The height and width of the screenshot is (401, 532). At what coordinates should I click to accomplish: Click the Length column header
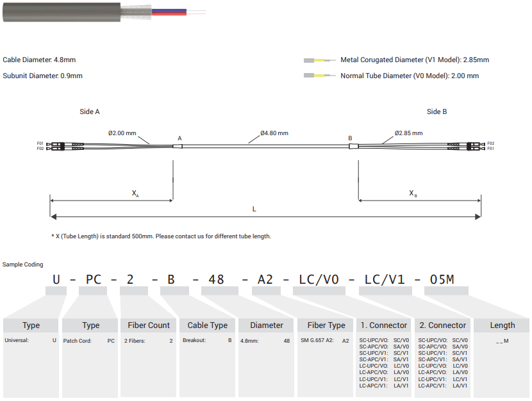pyautogui.click(x=502, y=325)
